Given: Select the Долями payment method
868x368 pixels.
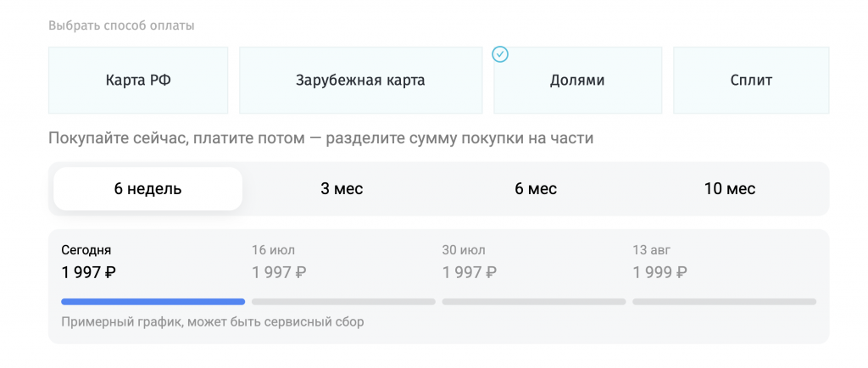Looking at the screenshot, I should [x=577, y=81].
